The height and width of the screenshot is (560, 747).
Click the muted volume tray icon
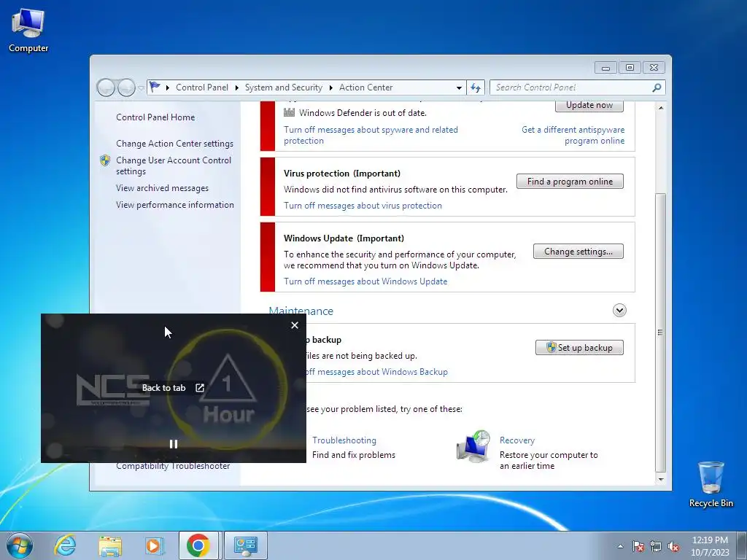(x=673, y=546)
